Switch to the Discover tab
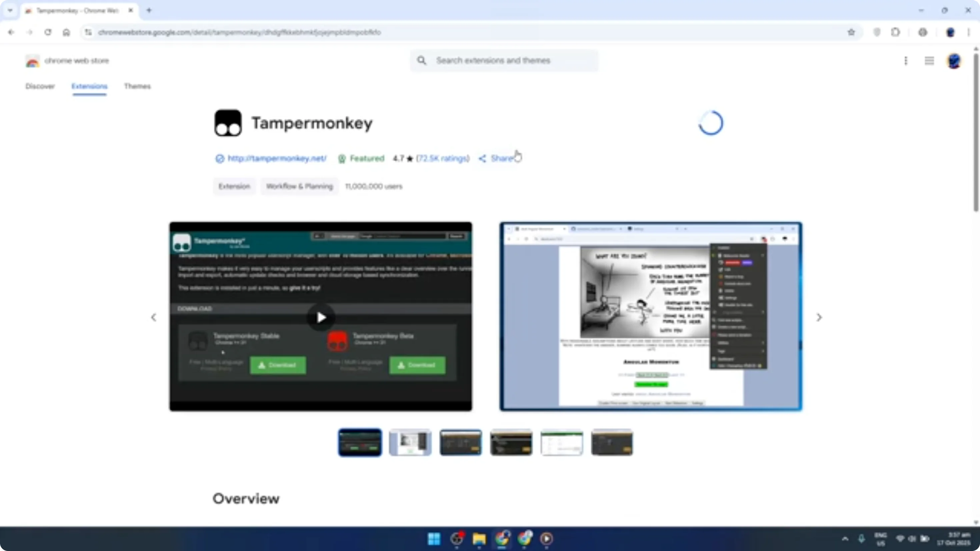The image size is (980, 551). (40, 86)
